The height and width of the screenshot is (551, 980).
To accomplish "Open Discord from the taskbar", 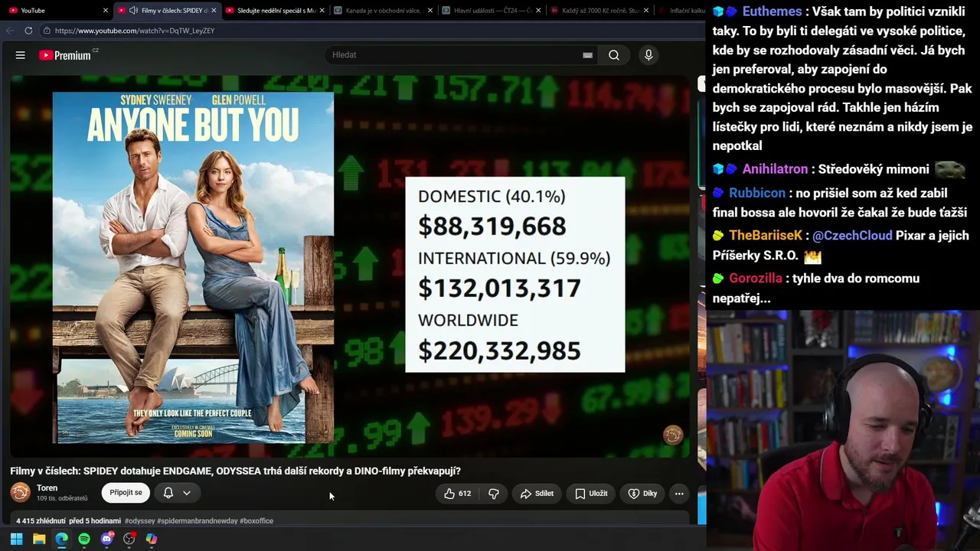I will (106, 539).
